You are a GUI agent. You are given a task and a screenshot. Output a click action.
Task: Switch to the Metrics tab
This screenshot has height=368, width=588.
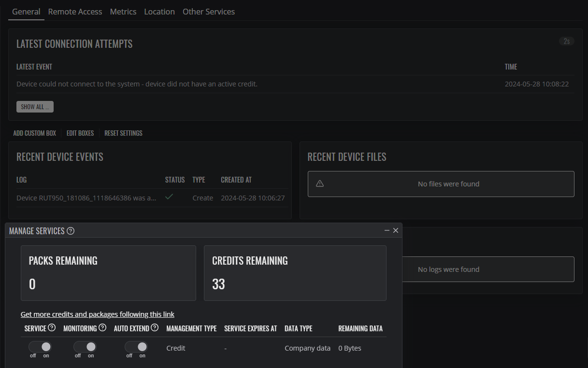coord(123,12)
